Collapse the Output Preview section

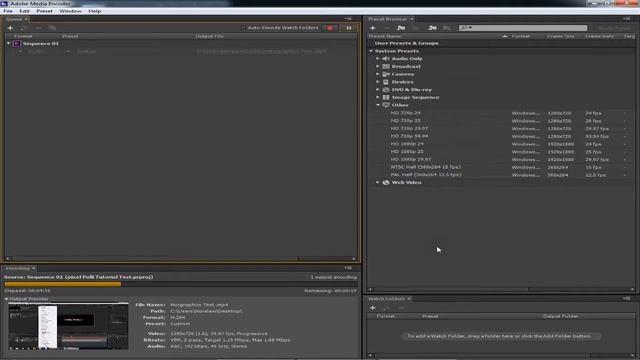[7, 299]
